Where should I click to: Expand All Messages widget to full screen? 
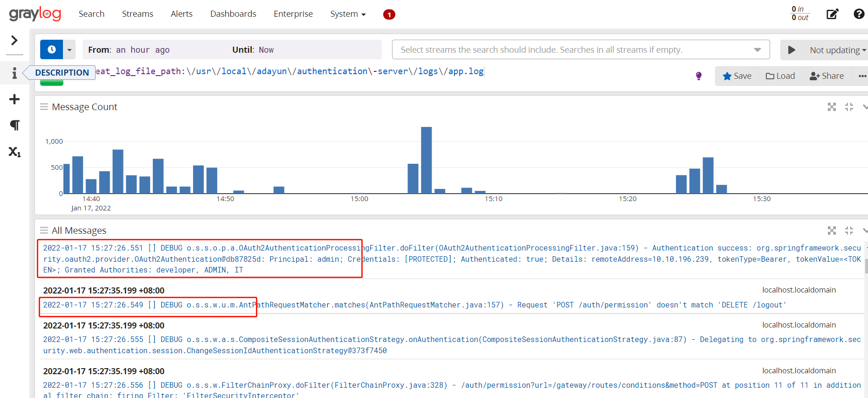click(832, 230)
